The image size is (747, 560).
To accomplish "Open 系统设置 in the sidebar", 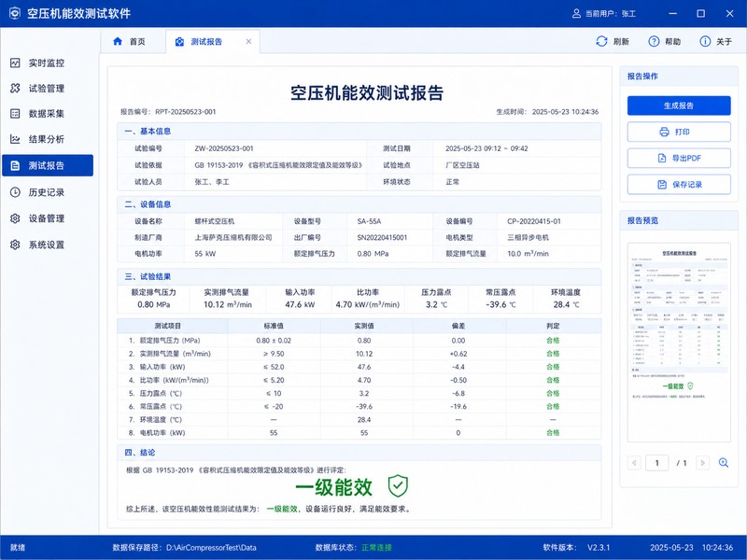I will point(48,245).
